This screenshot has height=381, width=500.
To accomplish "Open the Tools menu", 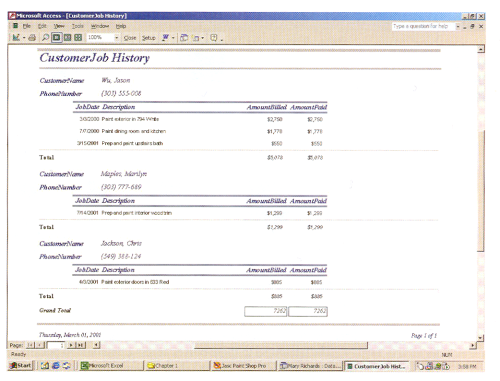I will click(77, 26).
